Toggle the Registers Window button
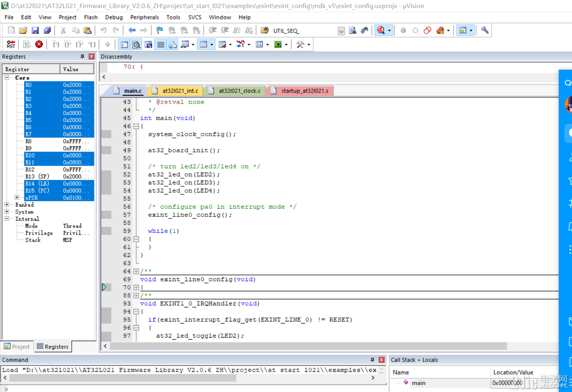 [x=161, y=44]
